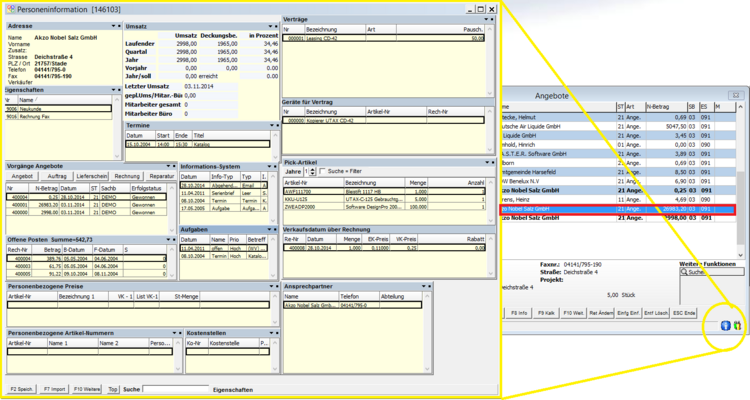This screenshot has width=750, height=400.
Task: Click the ESC Ende button in Angebote
Action: tap(683, 313)
